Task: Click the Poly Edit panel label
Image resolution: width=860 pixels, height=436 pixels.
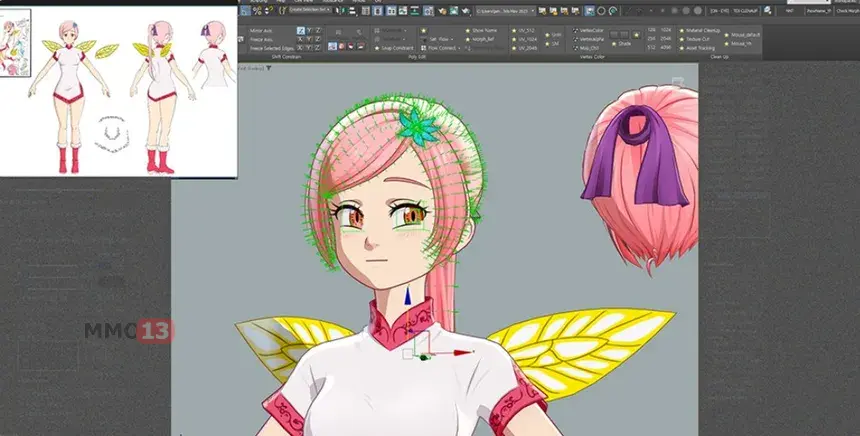Action: pos(417,57)
